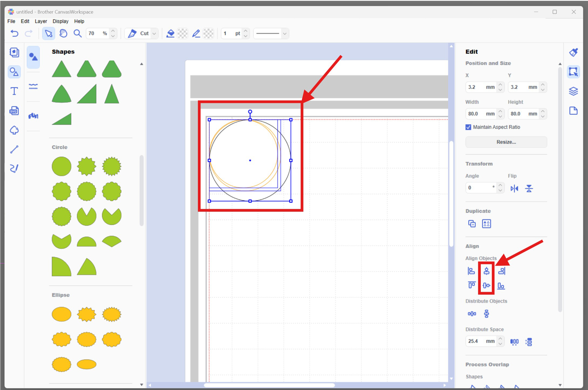Open the Edit menu
Viewport: 588px width, 390px height.
coord(25,21)
